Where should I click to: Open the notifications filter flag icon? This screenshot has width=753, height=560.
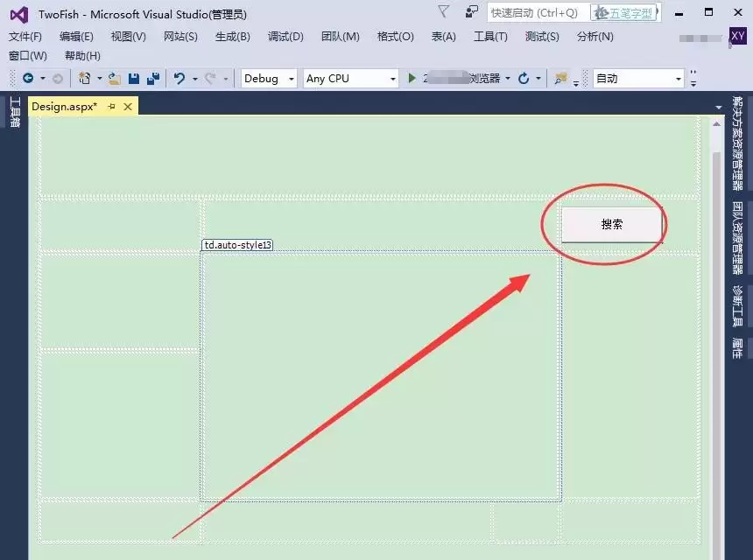(444, 11)
